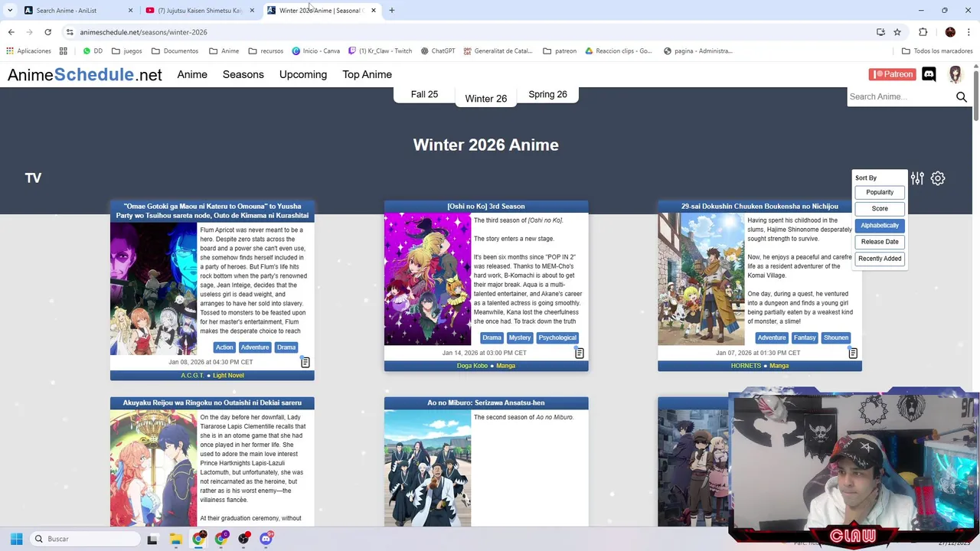Click the Ao no Miburo cover thumbnail
This screenshot has width=980, height=551.
pyautogui.click(x=428, y=468)
